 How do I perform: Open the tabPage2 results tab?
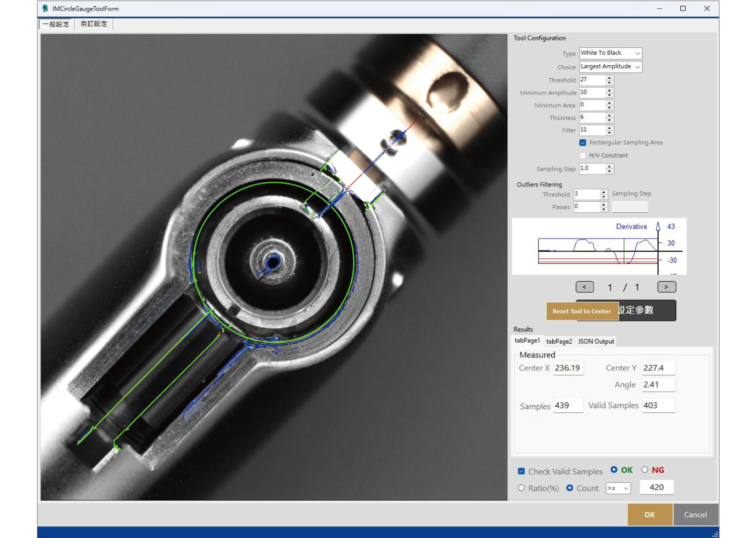click(559, 342)
